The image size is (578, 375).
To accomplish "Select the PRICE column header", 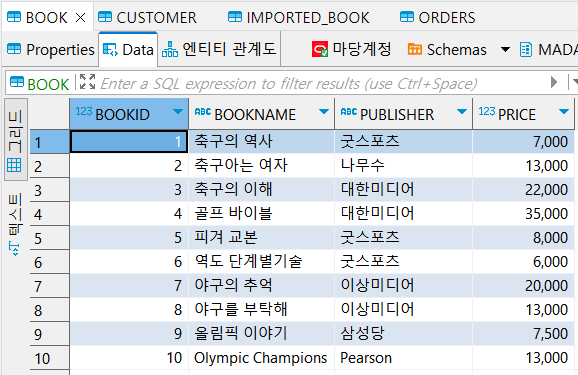I will [x=523, y=114].
